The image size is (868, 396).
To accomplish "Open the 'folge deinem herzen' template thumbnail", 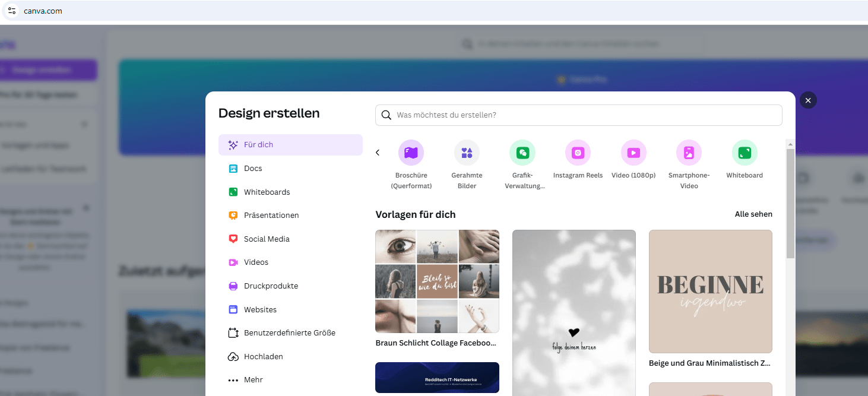I will 574,313.
